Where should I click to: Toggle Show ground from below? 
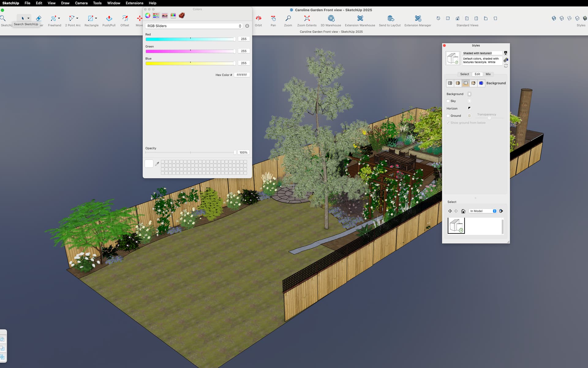tap(448, 123)
